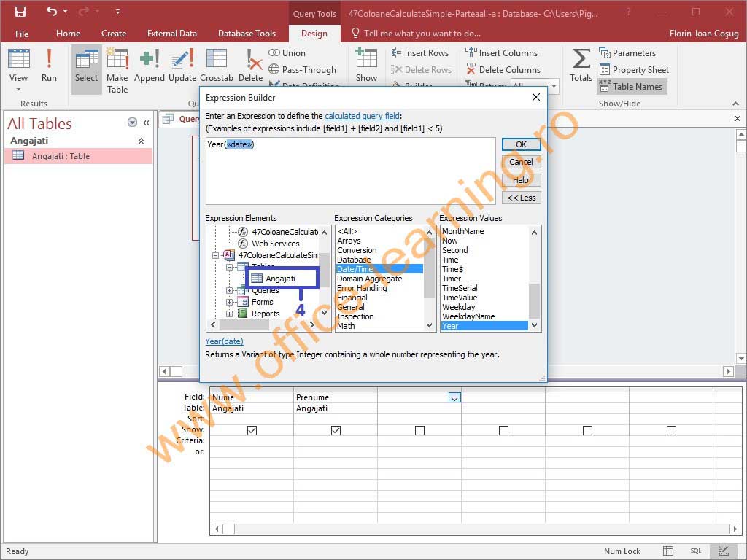Switch to the External Data tab
This screenshot has height=560, width=747.
[172, 34]
